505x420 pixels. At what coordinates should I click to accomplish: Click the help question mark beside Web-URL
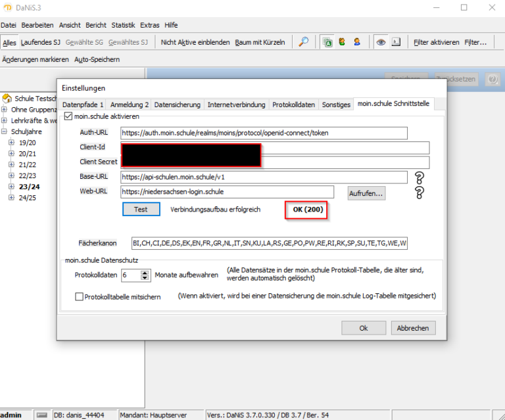coord(420,193)
